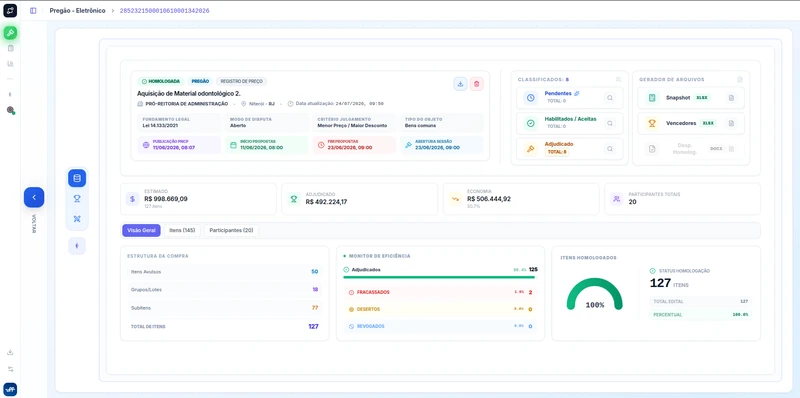
Task: Click the blue Voltar back arrow button
Action: pyautogui.click(x=34, y=197)
